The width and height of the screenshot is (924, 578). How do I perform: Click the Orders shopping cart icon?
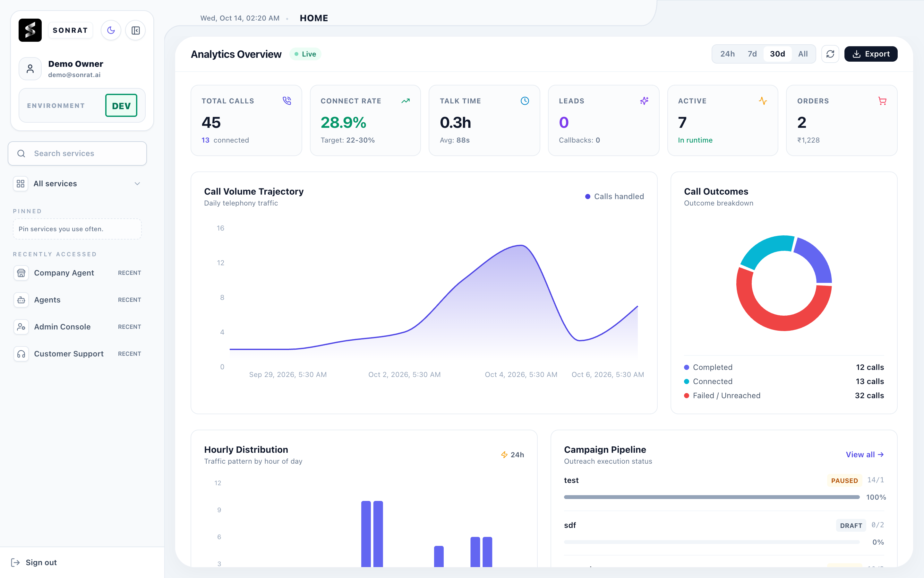click(882, 101)
